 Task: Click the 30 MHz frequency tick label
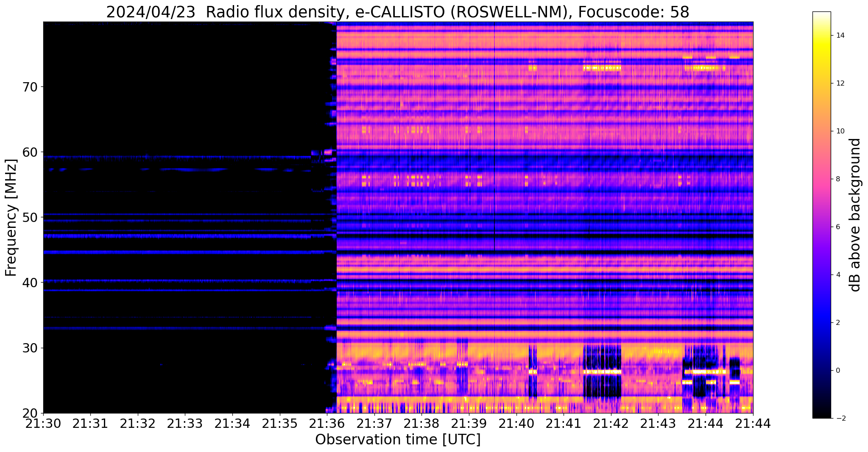(x=30, y=348)
